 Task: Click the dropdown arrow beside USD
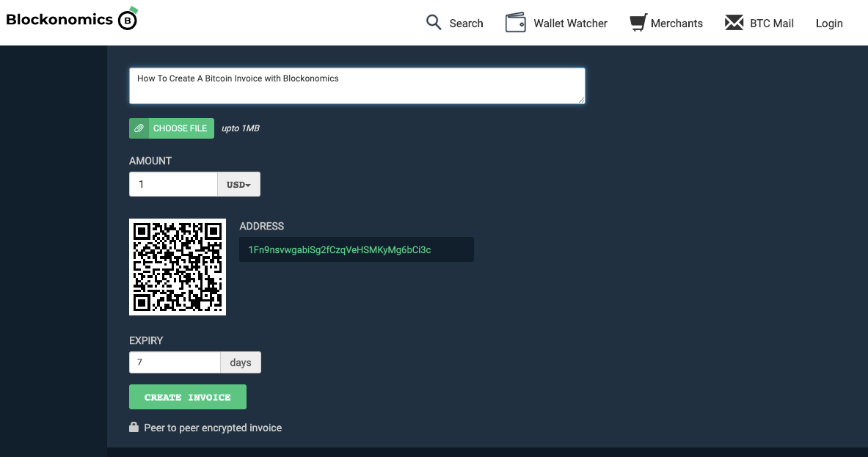[x=249, y=184]
